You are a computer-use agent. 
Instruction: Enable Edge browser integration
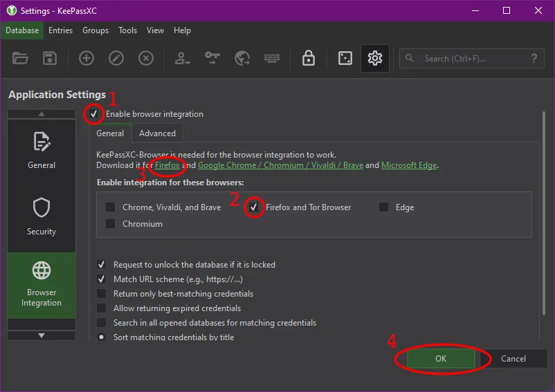pyautogui.click(x=383, y=207)
